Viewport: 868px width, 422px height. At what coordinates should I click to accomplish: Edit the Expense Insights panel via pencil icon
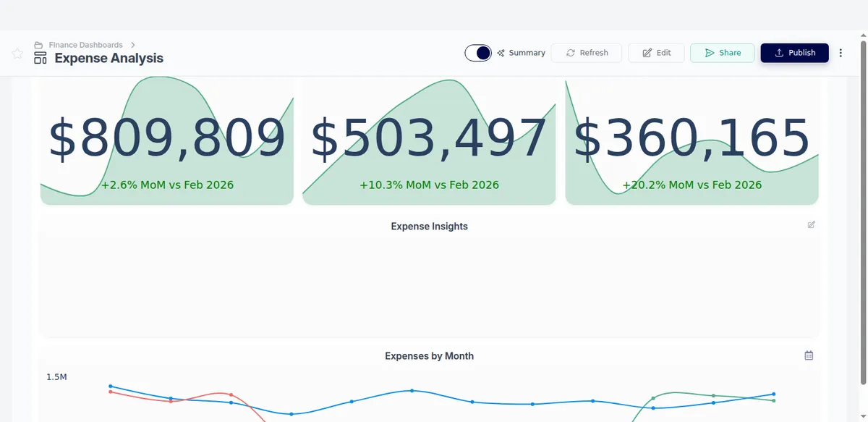point(811,225)
